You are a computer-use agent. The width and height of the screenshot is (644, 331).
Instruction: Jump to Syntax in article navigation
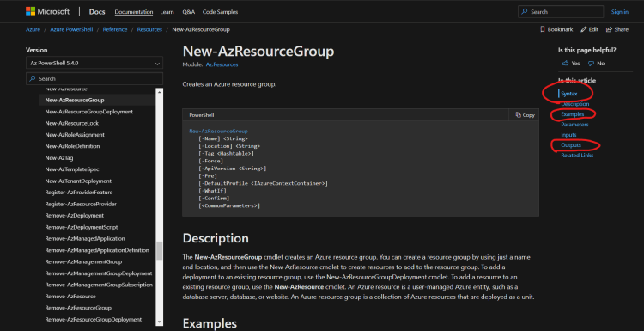(x=568, y=94)
